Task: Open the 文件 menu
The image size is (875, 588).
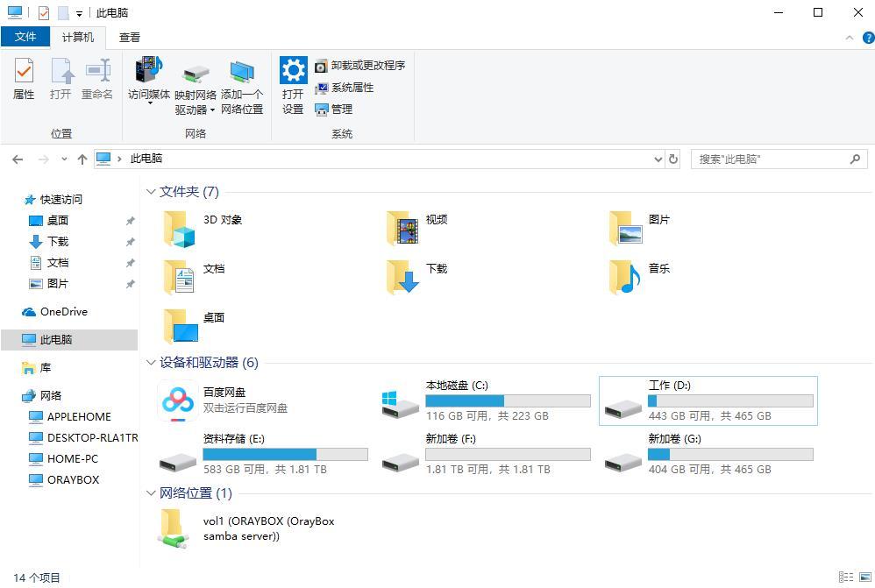Action: (26, 37)
